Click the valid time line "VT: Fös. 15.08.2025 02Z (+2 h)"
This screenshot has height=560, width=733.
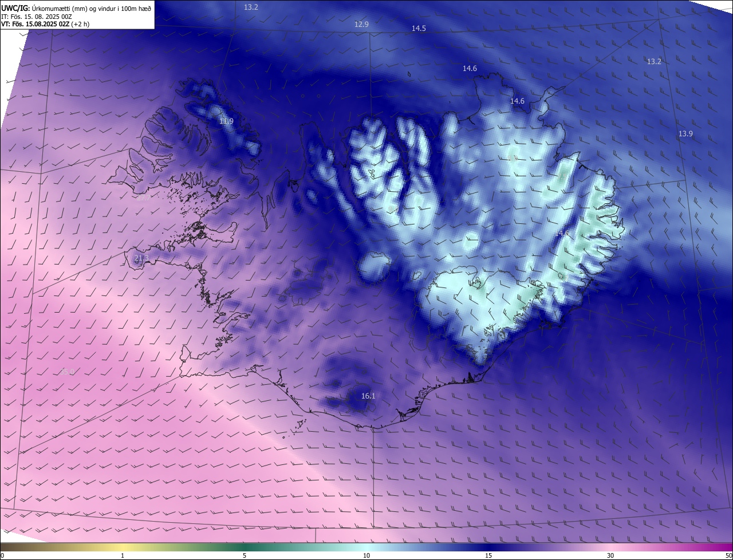click(45, 24)
